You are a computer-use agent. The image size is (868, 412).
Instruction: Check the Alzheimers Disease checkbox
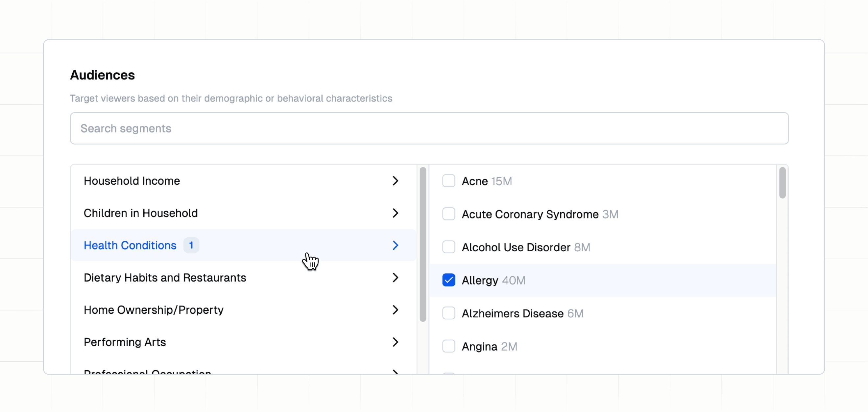449,313
